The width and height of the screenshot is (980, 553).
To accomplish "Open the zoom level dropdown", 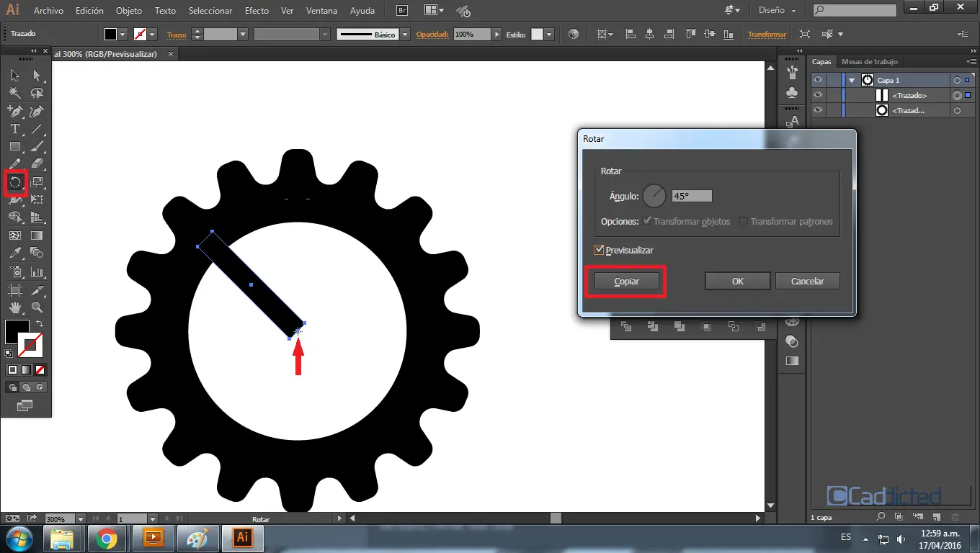I will (79, 518).
